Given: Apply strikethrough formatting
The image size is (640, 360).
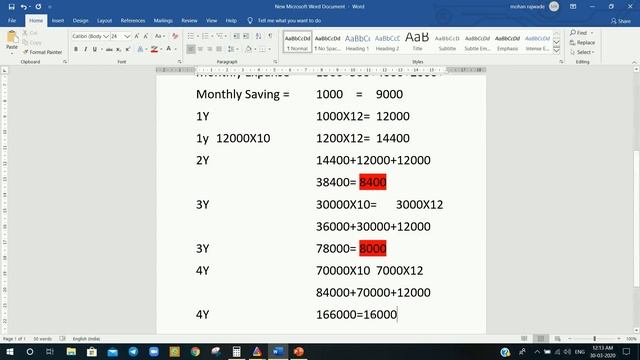Looking at the screenshot, I should (109, 49).
